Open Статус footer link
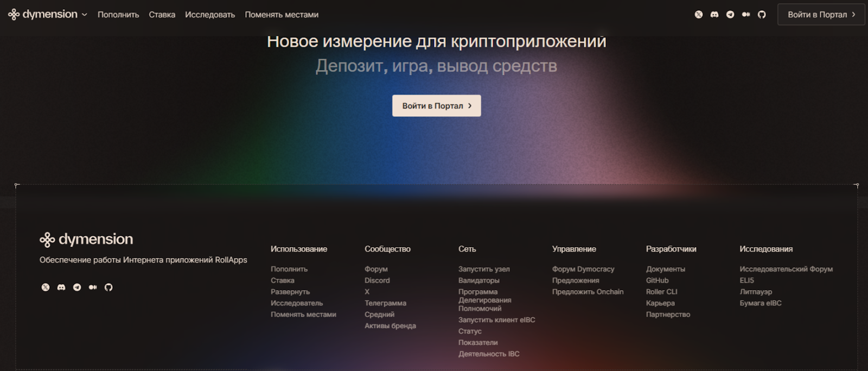868x371 pixels. coord(470,331)
